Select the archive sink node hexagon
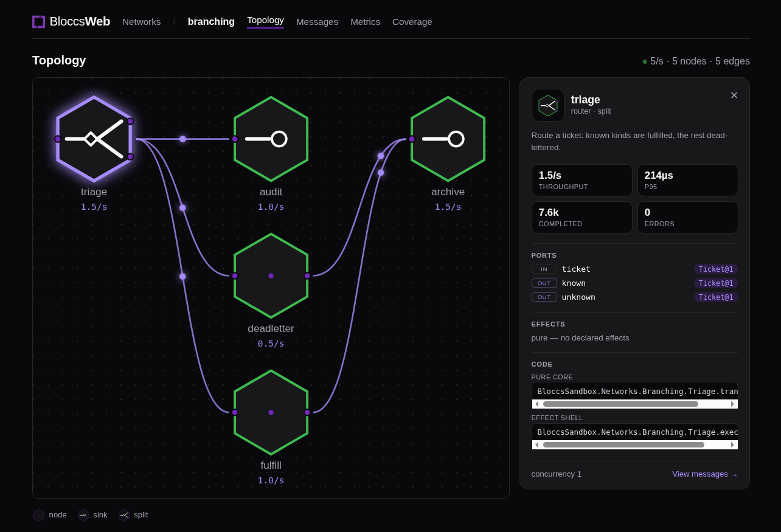 click(448, 139)
